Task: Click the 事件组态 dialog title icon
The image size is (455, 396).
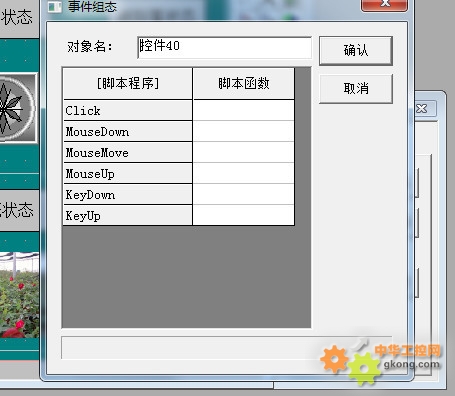Action: 55,7
